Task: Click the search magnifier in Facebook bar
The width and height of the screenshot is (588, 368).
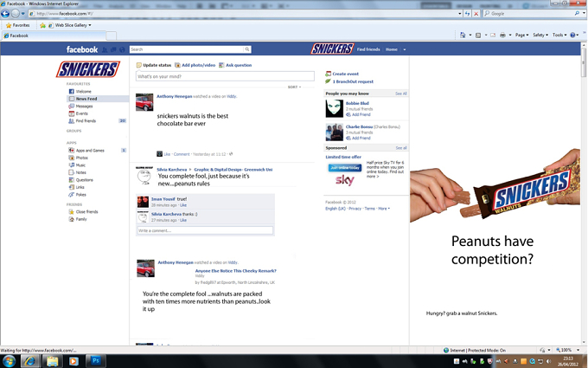Action: coord(247,49)
